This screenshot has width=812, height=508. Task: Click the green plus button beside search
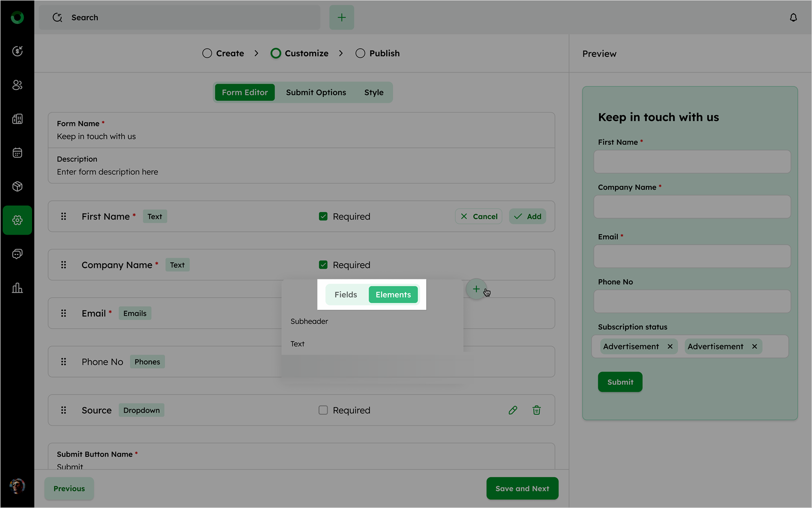[x=342, y=18]
